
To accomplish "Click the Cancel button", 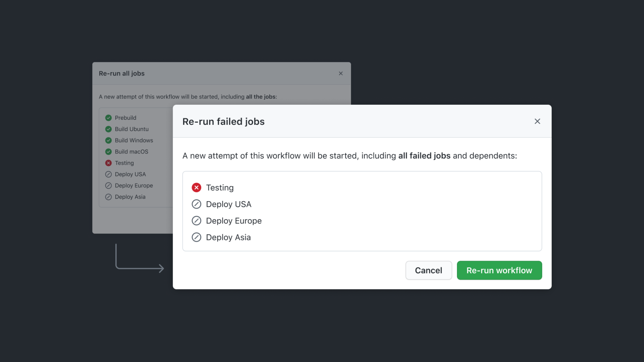I will (428, 270).
